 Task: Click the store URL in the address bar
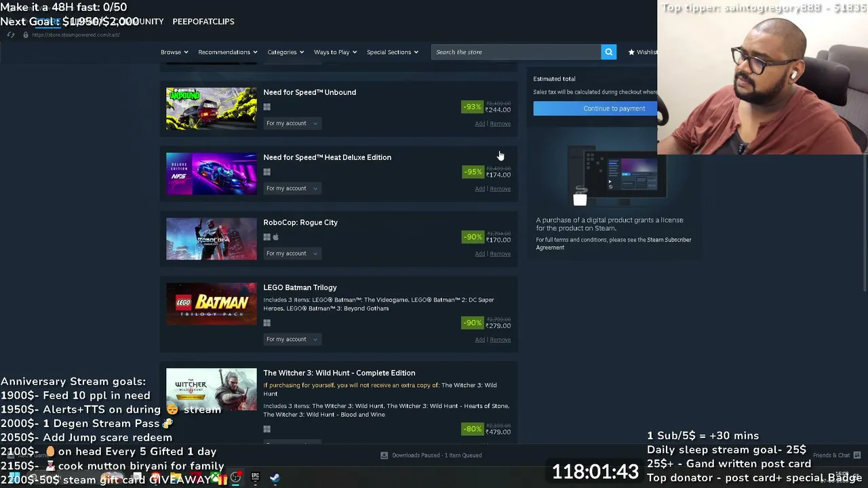tap(76, 35)
